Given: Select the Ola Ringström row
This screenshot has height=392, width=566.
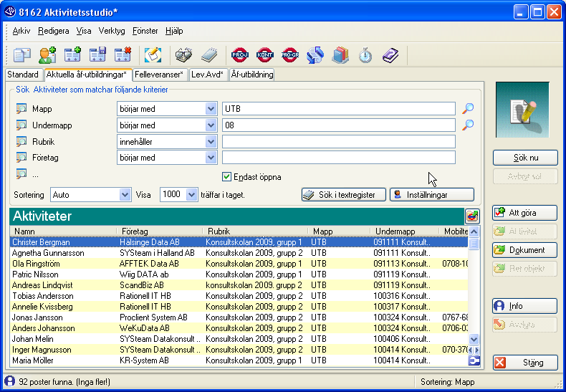Looking at the screenshot, I should tap(239, 264).
